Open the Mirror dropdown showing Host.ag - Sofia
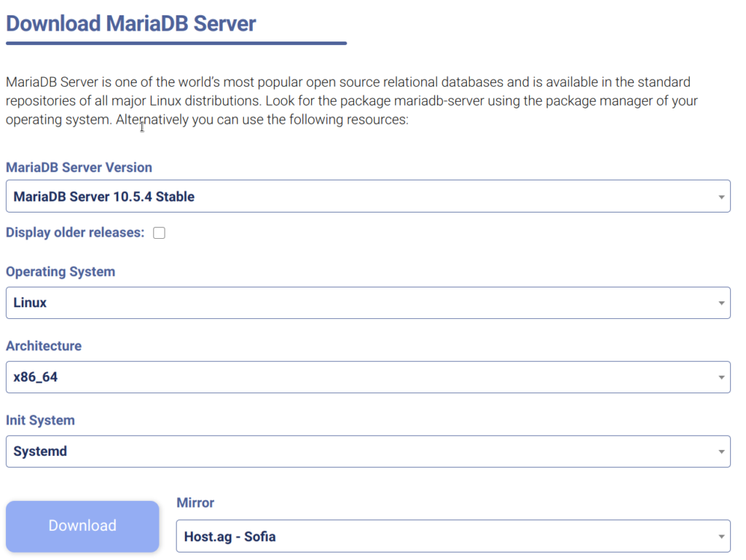This screenshot has height=560, width=746. (453, 536)
